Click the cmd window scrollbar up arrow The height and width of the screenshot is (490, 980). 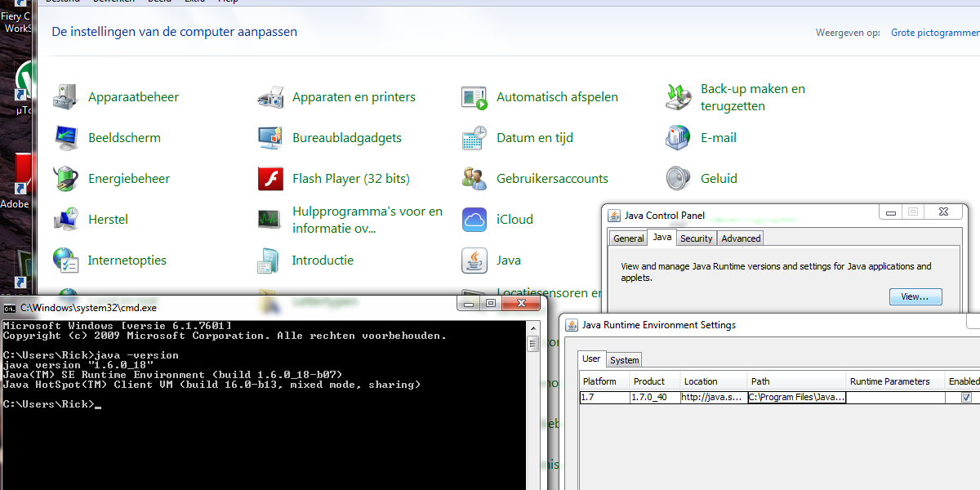point(532,327)
